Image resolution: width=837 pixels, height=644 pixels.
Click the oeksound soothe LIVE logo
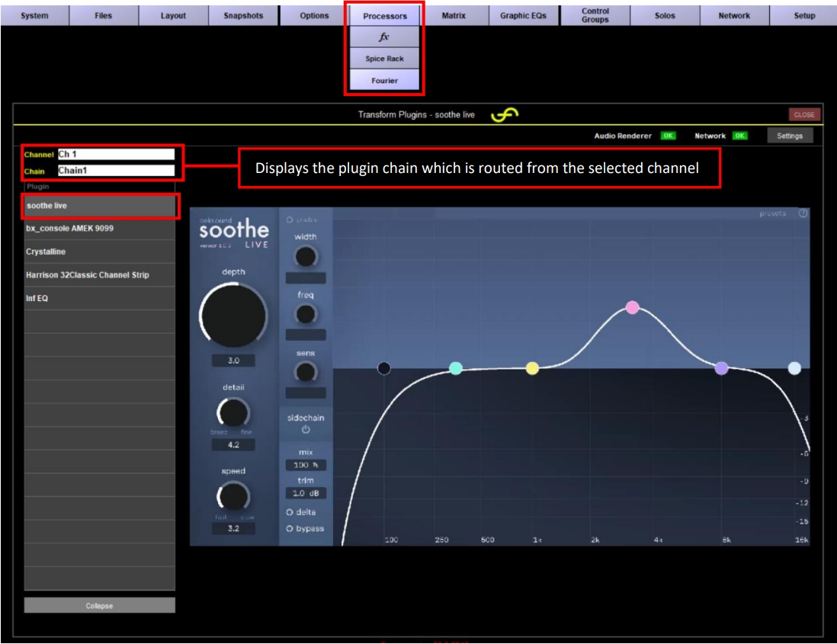click(x=236, y=229)
